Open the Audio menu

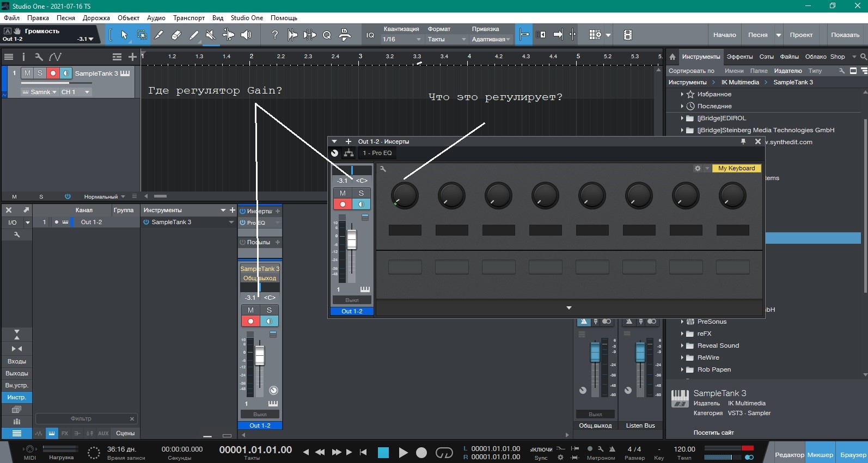click(x=156, y=18)
